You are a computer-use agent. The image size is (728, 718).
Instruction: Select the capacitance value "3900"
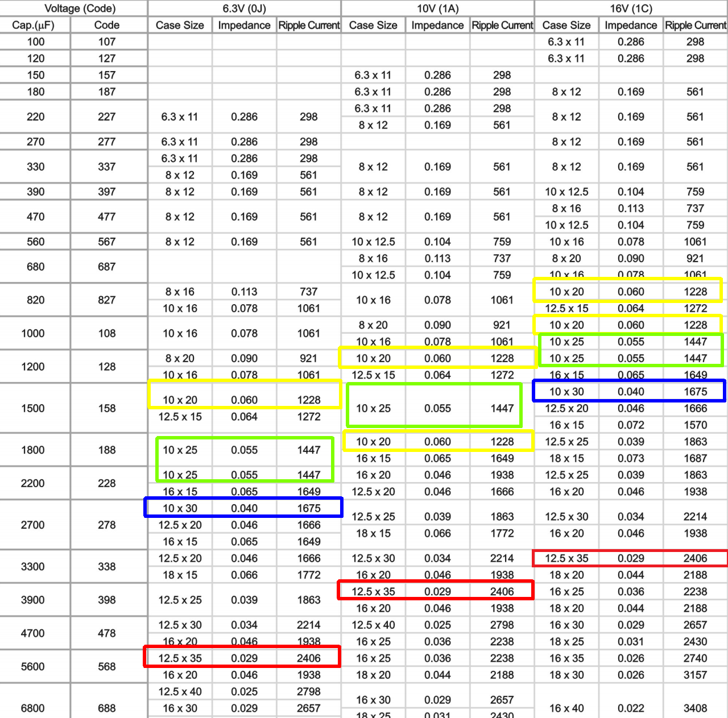coord(33,600)
